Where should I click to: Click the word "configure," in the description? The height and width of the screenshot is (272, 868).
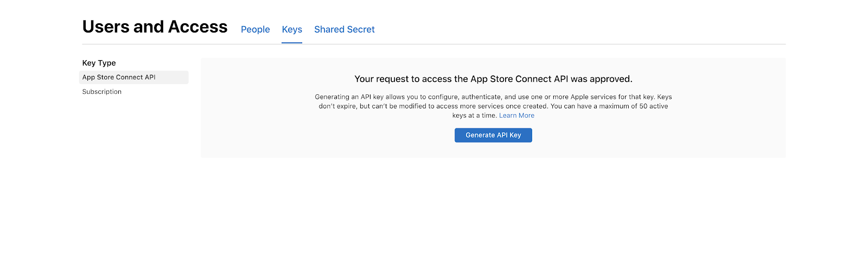443,97
